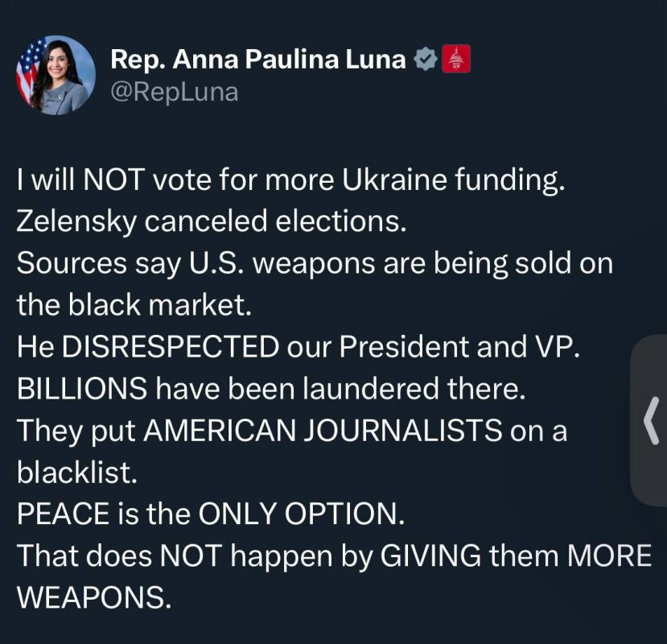Screen dimensions: 667x644
Task: Click the @RepLuna handle
Action: pyautogui.click(x=169, y=91)
